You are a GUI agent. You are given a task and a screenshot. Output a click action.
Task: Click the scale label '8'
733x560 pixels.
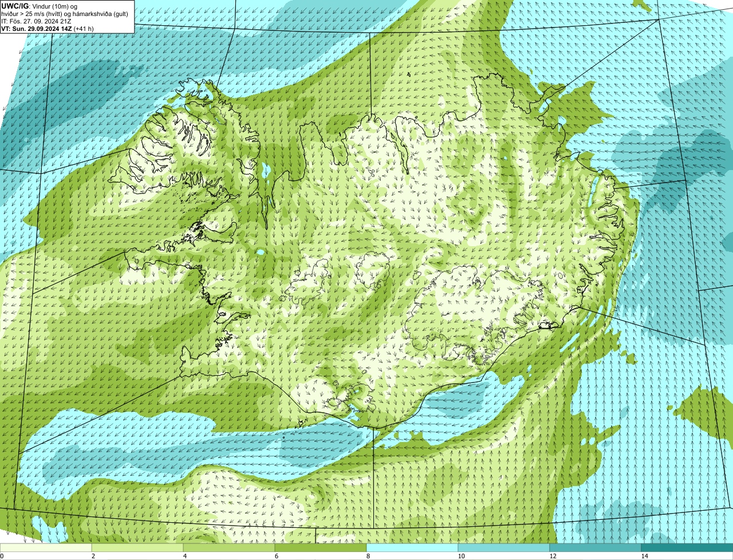[x=368, y=556]
